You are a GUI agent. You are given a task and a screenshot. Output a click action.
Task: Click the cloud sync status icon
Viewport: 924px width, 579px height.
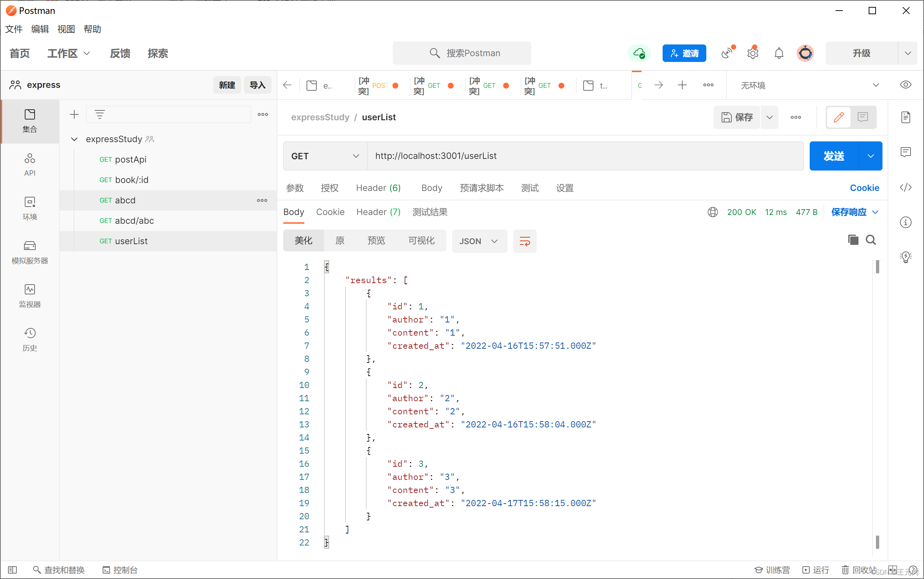639,53
